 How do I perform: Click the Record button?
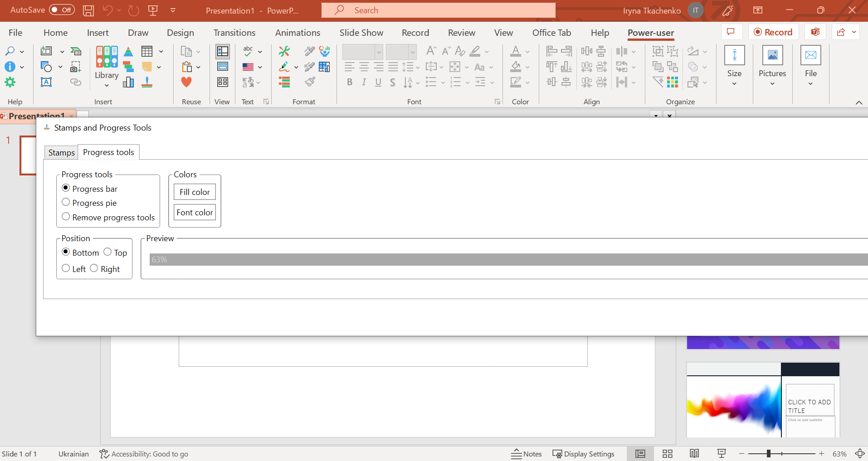coord(773,32)
